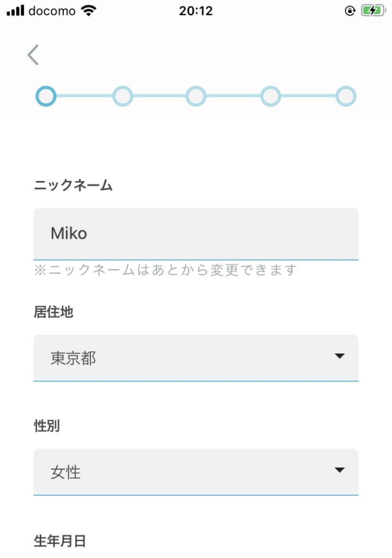This screenshot has height=558, width=392.
Task: Click the arrow on the 女性 dropdown
Action: [340, 470]
